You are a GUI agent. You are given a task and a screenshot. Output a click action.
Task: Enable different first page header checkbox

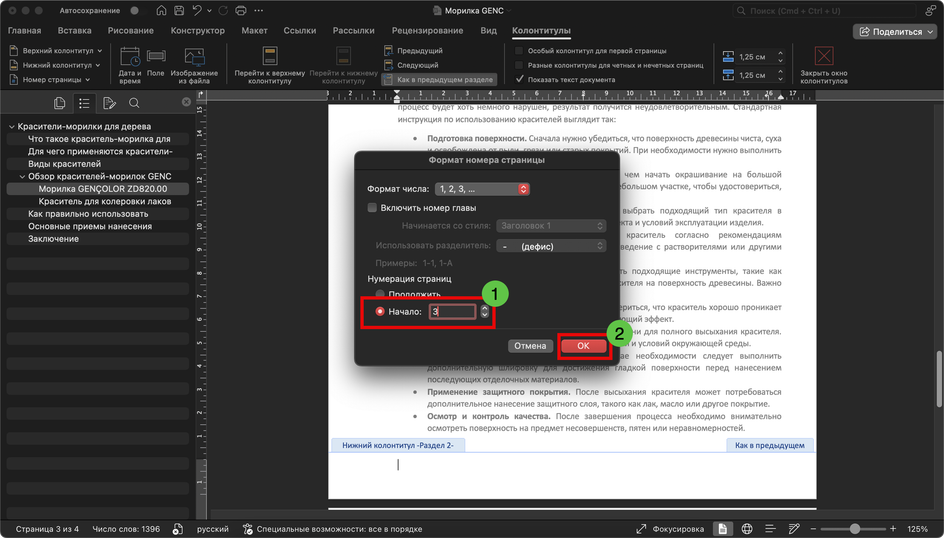click(x=519, y=51)
